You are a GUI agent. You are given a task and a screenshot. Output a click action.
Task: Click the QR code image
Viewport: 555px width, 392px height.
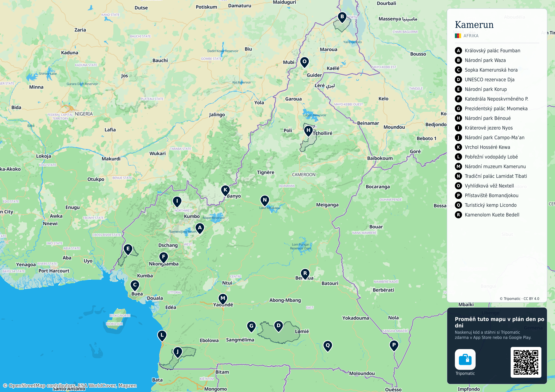[x=526, y=362]
